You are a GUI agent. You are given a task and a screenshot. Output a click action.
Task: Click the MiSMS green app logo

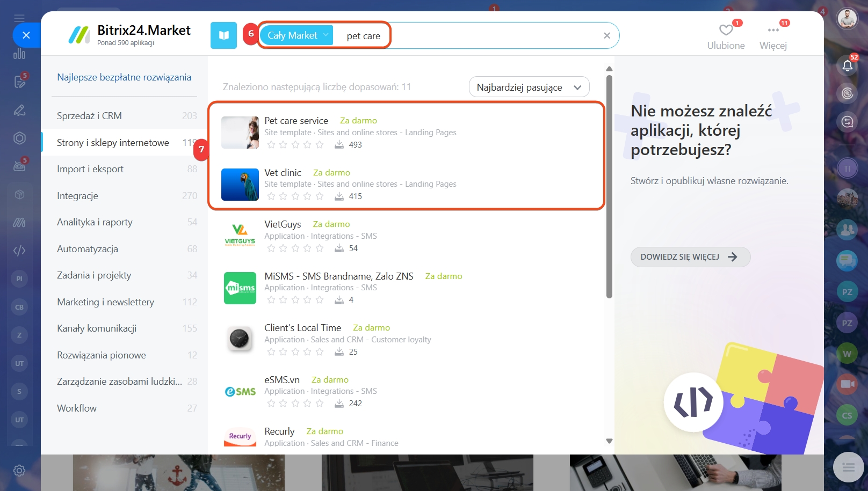coord(240,288)
